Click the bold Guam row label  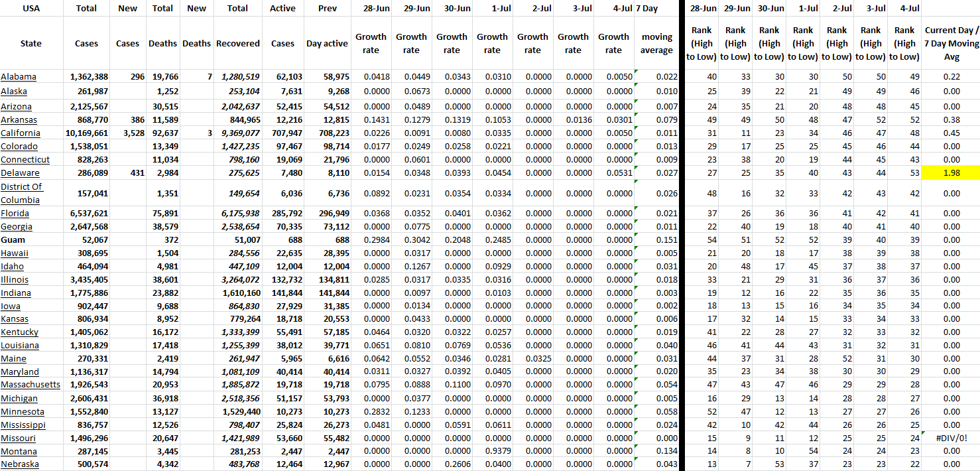pos(13,239)
